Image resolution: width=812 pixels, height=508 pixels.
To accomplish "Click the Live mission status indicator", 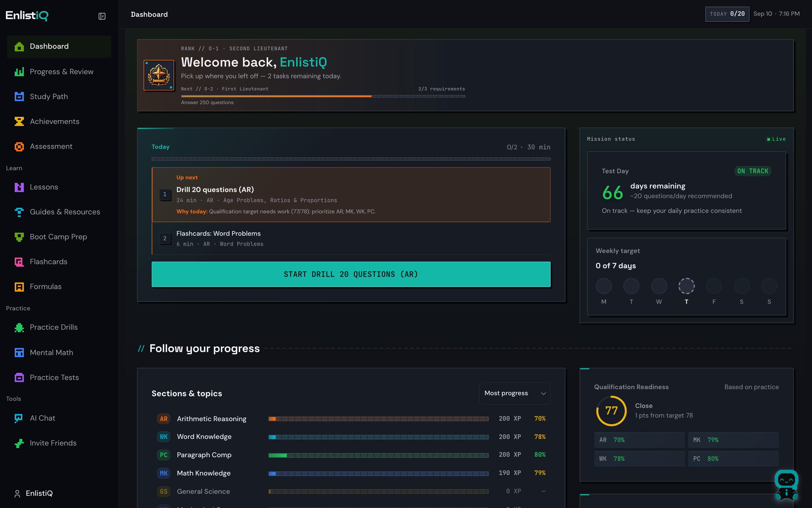I will click(776, 139).
